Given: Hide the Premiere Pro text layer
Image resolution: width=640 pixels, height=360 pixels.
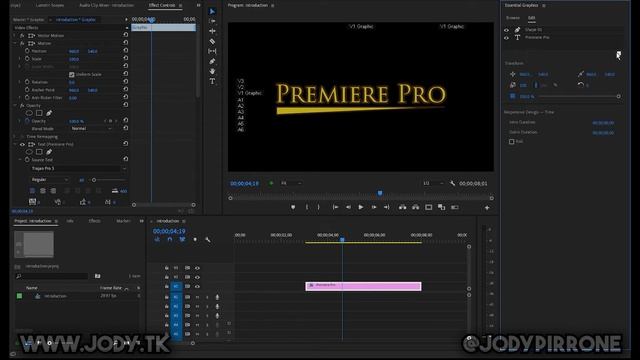Looking at the screenshot, I should click(x=507, y=38).
